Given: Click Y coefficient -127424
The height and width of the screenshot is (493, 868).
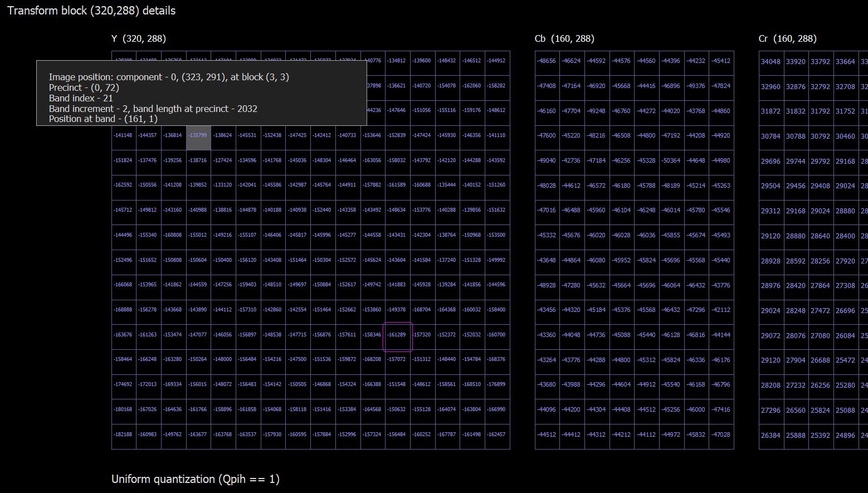Looking at the screenshot, I should tap(223, 160).
